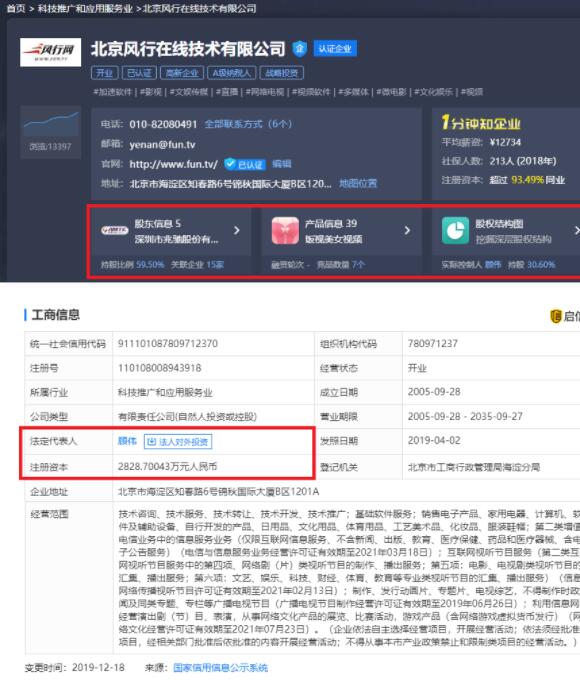The height and width of the screenshot is (681, 580).
Task: Open 全部联系方式 (6个) link
Action: [x=248, y=124]
